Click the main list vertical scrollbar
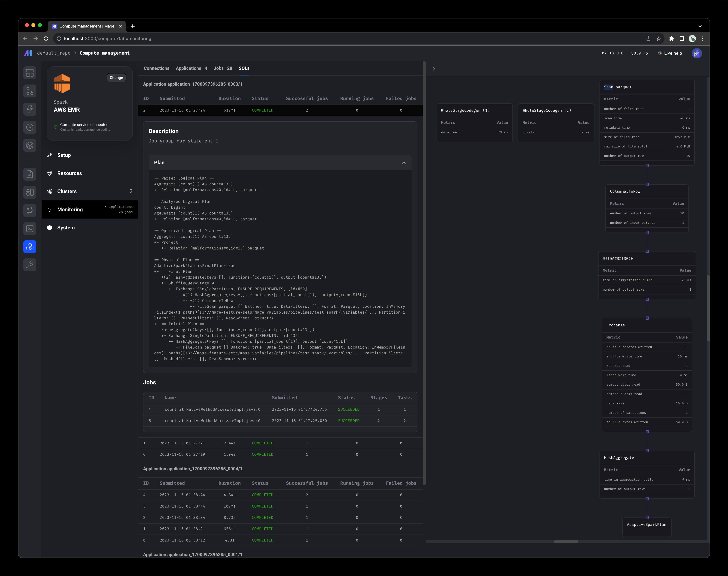 [x=424, y=273]
